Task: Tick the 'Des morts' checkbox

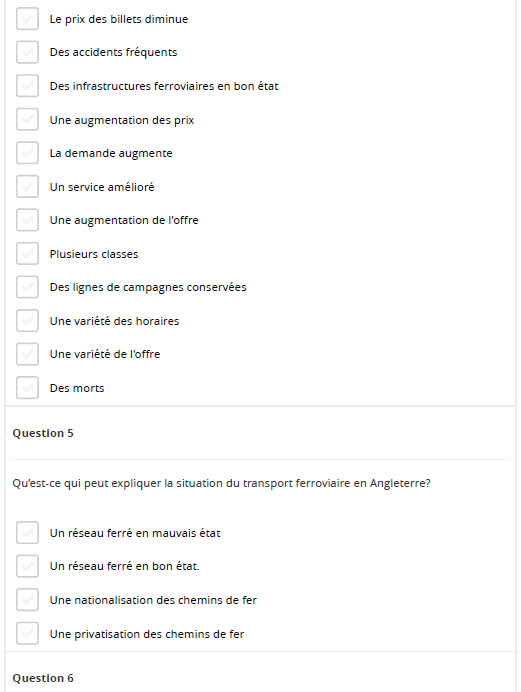Action: [x=27, y=388]
